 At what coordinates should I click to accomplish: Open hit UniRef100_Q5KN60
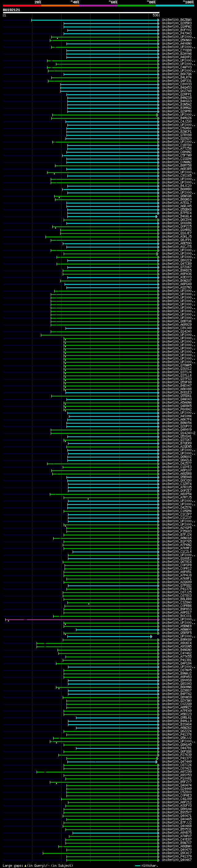pyautogui.click(x=177, y=40)
